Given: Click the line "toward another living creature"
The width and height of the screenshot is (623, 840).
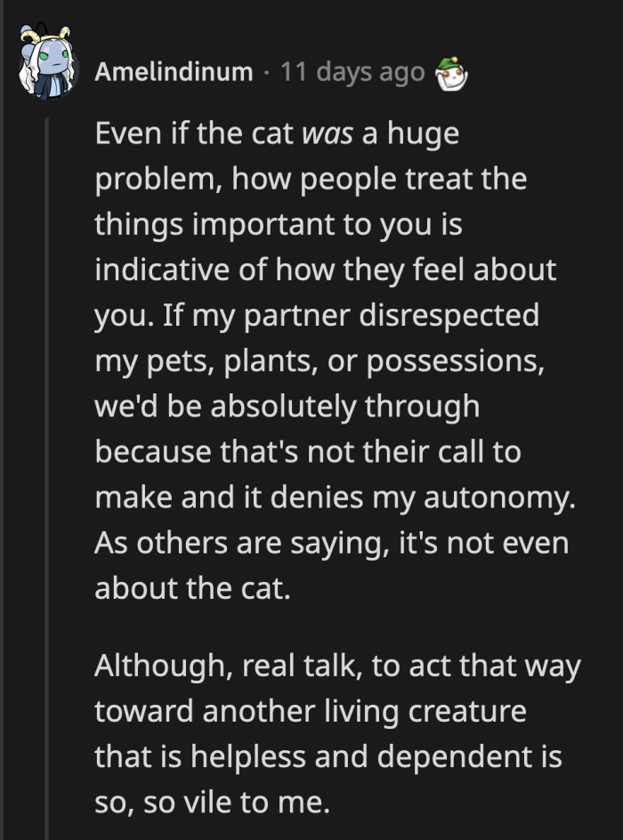Looking at the screenshot, I should click(x=311, y=712).
